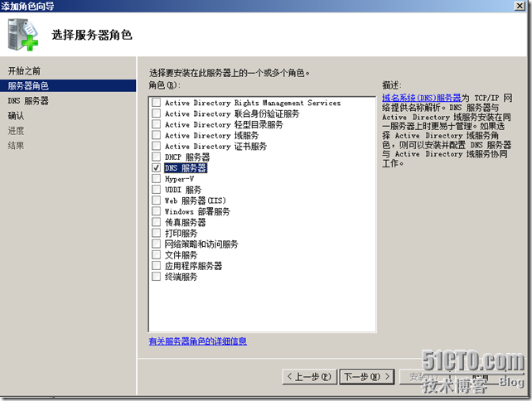The width and height of the screenshot is (532, 401).
Task: Enable Active Directory 证书服务 checkbox
Action: (156, 146)
